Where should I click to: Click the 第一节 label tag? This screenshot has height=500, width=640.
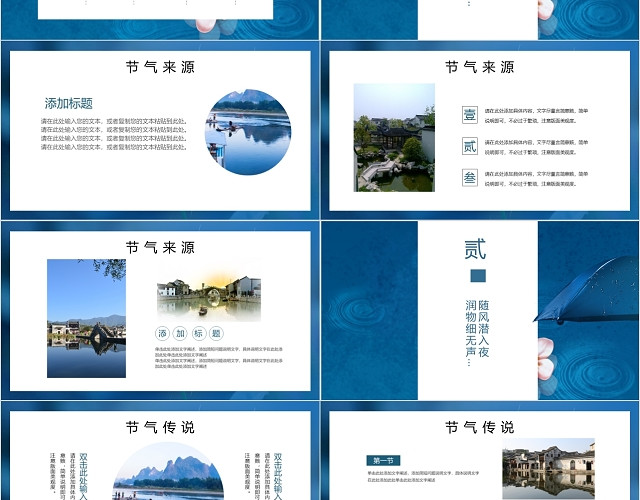[x=383, y=461]
